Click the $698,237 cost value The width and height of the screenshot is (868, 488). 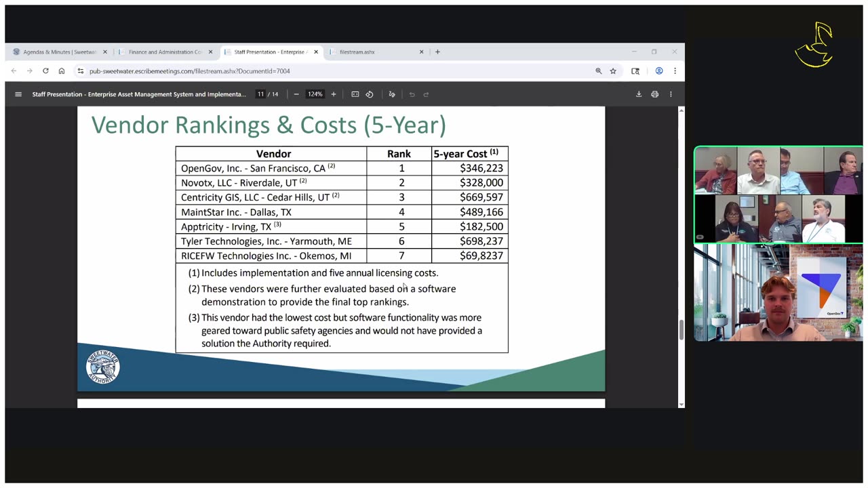click(x=481, y=241)
